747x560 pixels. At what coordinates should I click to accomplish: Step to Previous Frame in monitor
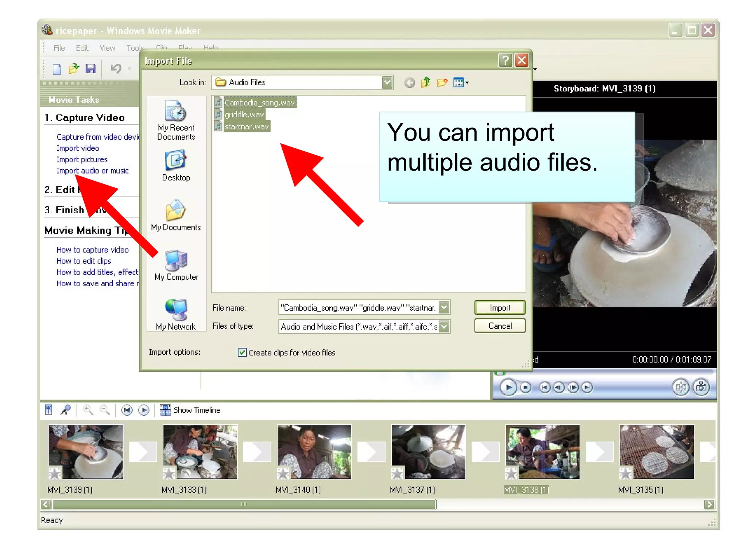(559, 387)
